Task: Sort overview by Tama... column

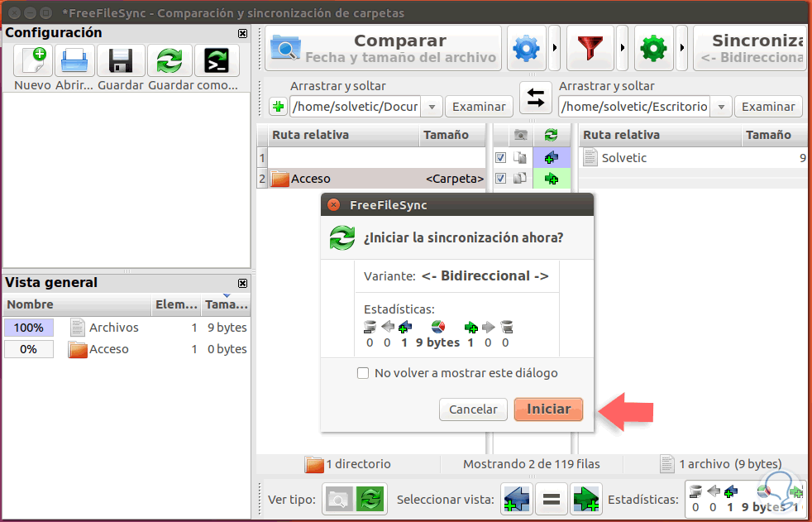Action: click(226, 304)
